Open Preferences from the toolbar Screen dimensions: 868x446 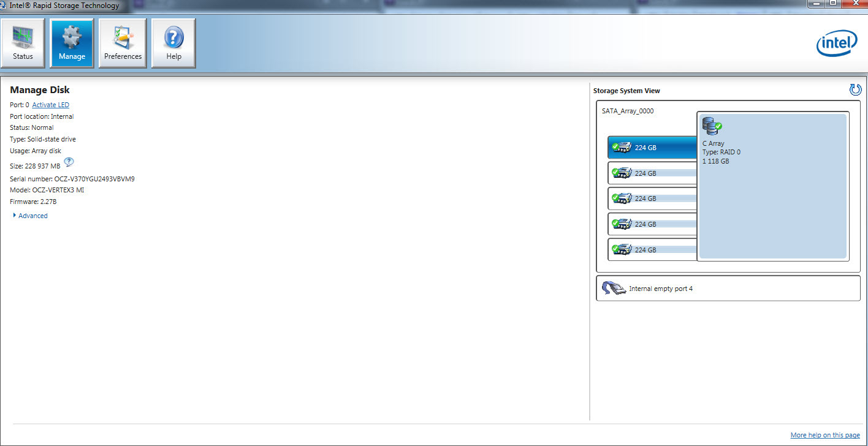[x=123, y=43]
